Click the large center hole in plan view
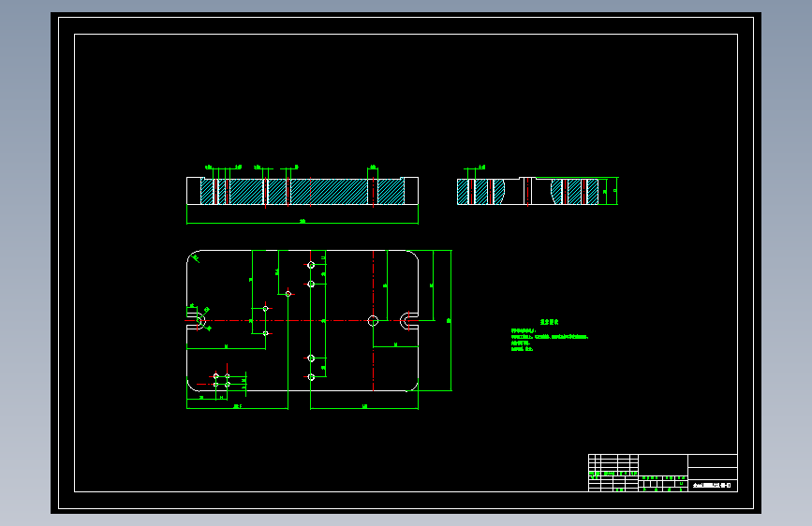This screenshot has height=526, width=812. coord(373,321)
